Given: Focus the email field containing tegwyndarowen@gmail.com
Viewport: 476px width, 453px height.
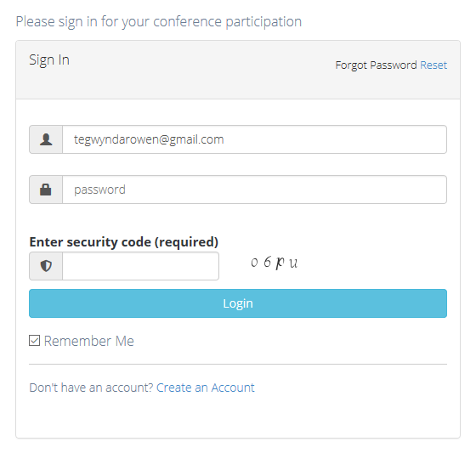Looking at the screenshot, I should [x=254, y=139].
